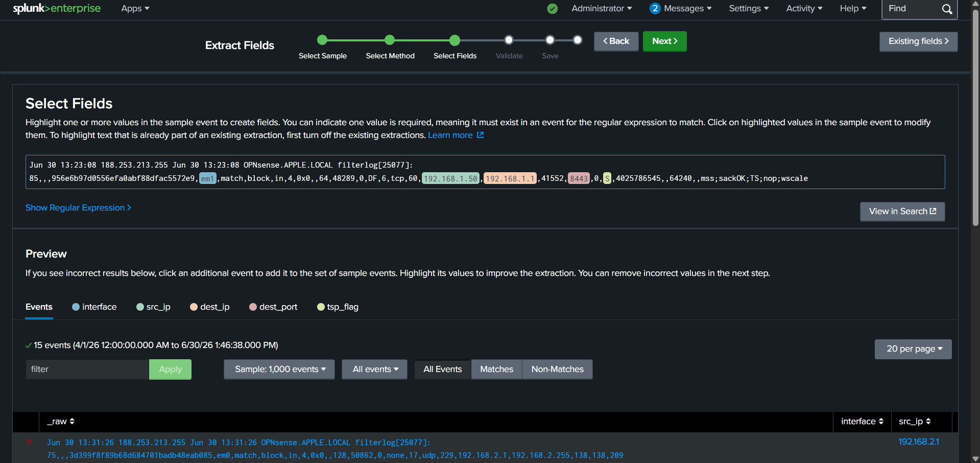The width and height of the screenshot is (980, 463).
Task: Click the _raw column sort arrows
Action: [x=72, y=421]
